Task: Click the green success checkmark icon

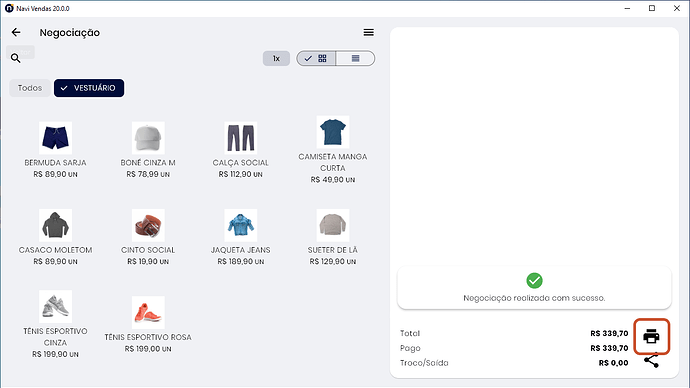Action: pyautogui.click(x=534, y=280)
